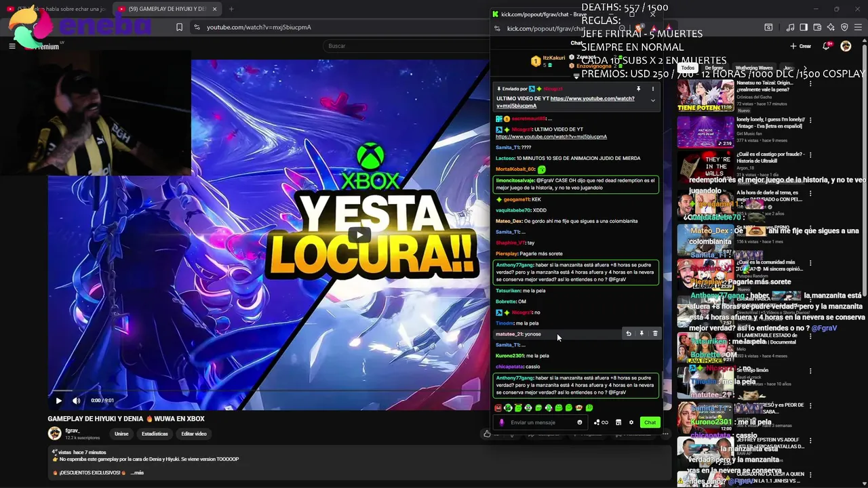Image resolution: width=868 pixels, height=488 pixels.
Task: Open the Kick shop storefront icon
Action: [x=618, y=422]
